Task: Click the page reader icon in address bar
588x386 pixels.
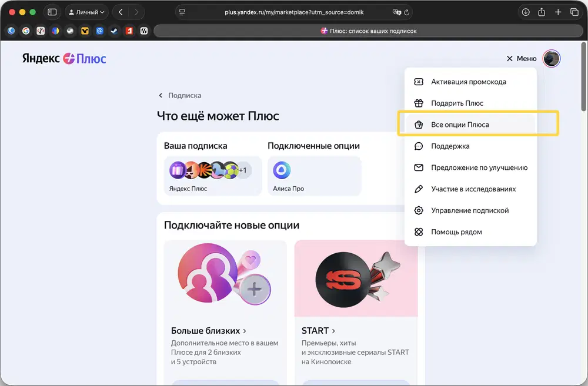Action: (182, 12)
